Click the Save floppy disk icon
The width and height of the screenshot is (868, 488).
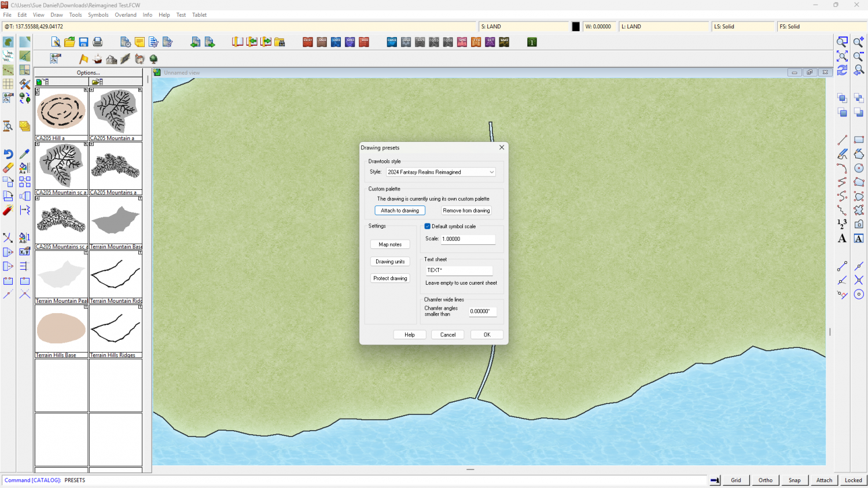[x=83, y=42]
